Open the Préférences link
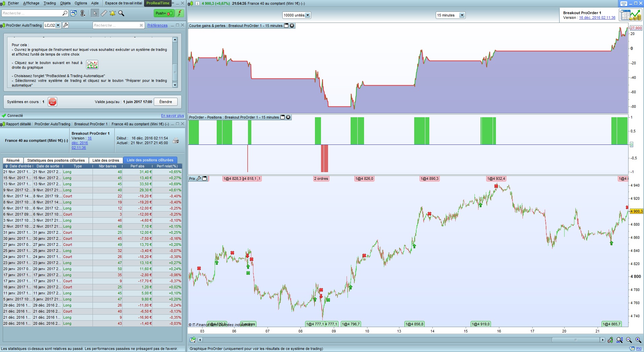644x352 pixels. click(157, 25)
